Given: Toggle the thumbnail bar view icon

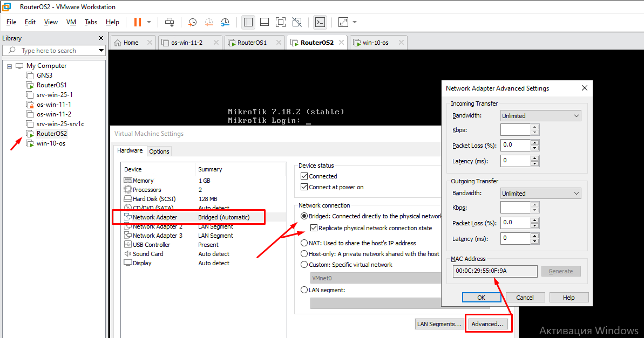Looking at the screenshot, I should [x=265, y=22].
